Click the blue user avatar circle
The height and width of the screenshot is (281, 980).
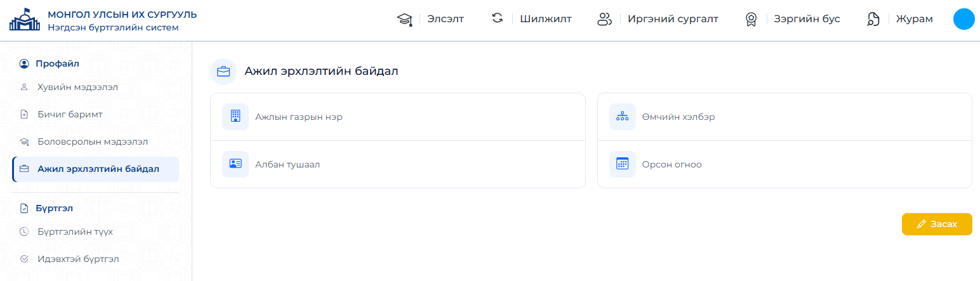tap(963, 19)
